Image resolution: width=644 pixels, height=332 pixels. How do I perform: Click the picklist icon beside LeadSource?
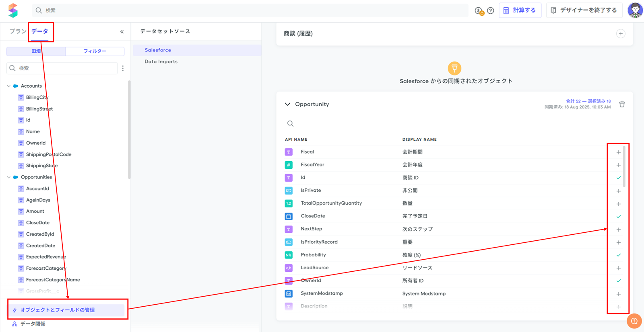pos(289,268)
